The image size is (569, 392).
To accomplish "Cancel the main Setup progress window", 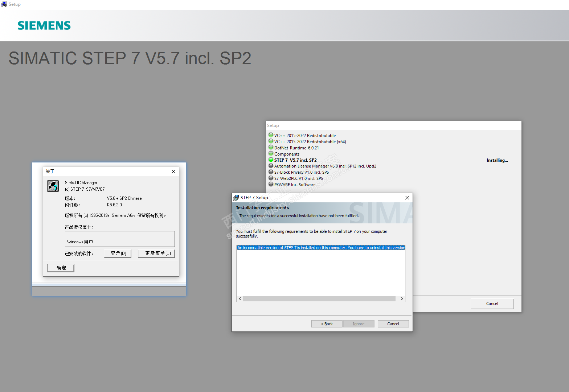I will 492,304.
